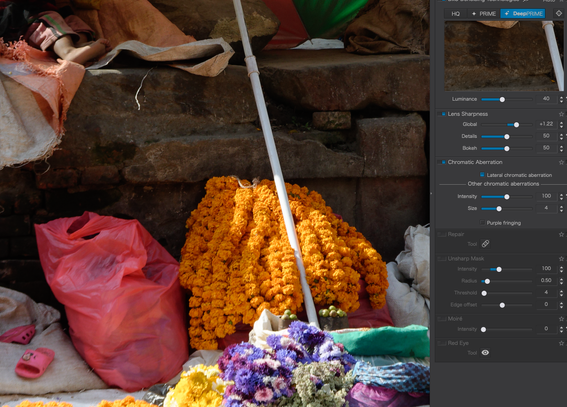Click the Edge offset stepper arrows
The image size is (567, 407).
561,305
